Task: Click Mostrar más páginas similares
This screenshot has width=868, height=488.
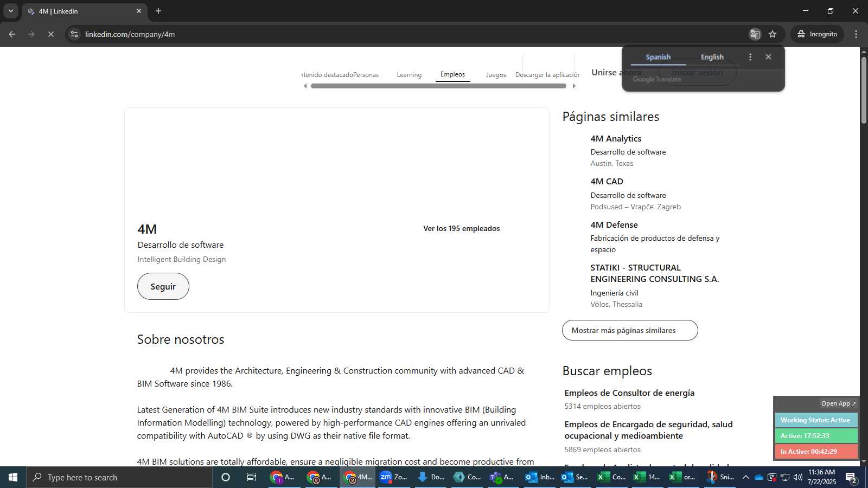Action: coord(630,330)
